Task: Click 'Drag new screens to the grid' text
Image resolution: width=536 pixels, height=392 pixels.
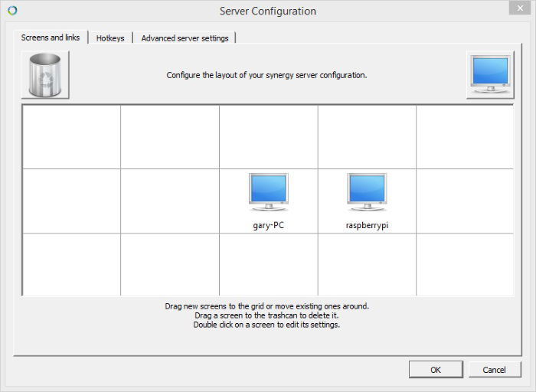Action: pyautogui.click(x=266, y=306)
